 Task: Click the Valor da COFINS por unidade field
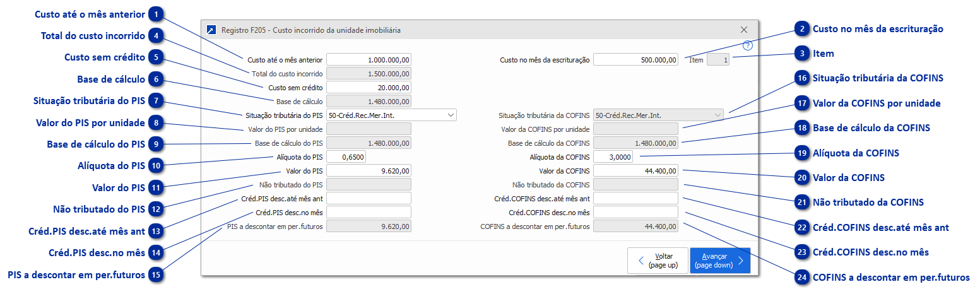click(636, 129)
